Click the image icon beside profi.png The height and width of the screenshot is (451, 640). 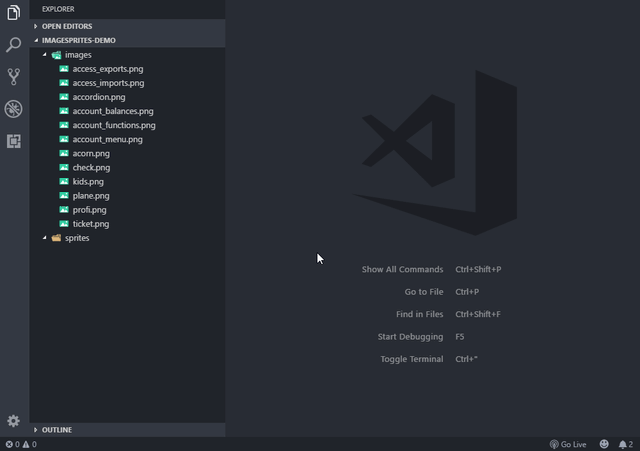point(64,209)
